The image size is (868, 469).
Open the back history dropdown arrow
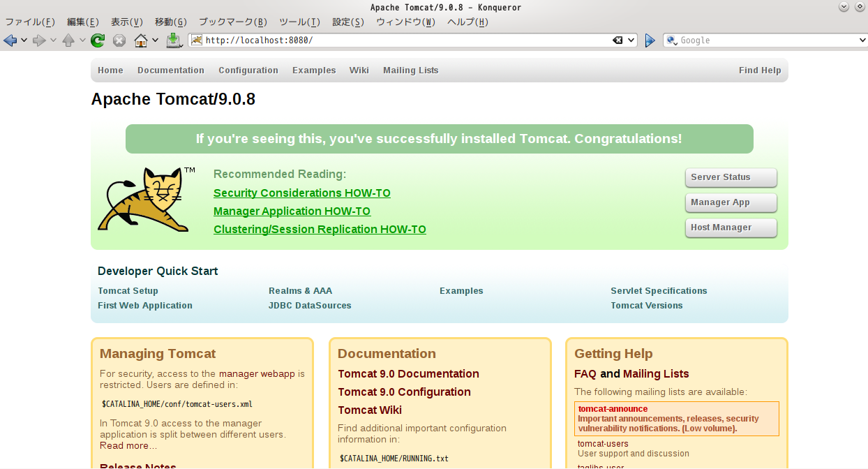click(x=24, y=40)
